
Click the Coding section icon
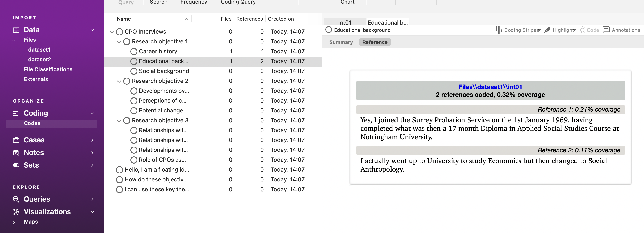[16, 113]
